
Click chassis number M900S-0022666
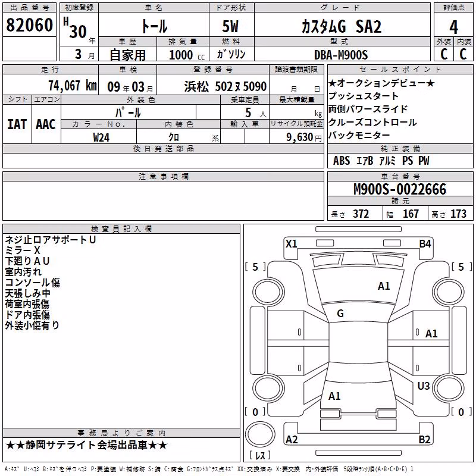click(x=400, y=189)
